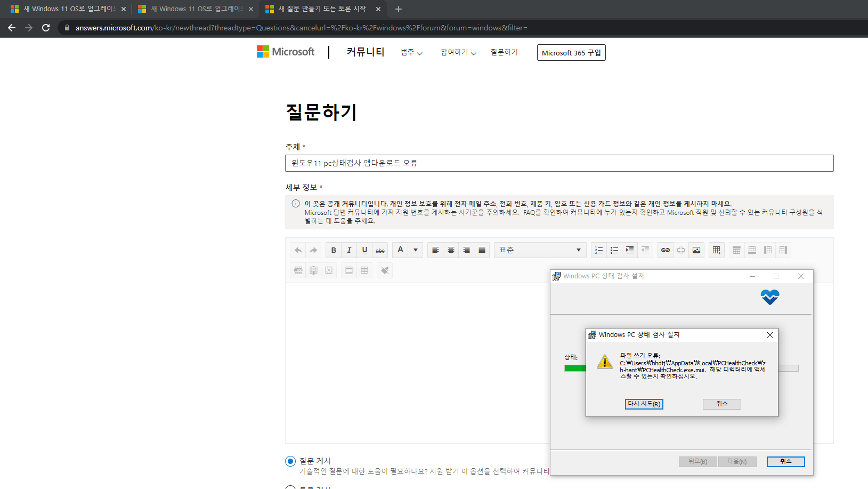This screenshot has width=868, height=489.
Task: Delete the table
Action: 329,270
